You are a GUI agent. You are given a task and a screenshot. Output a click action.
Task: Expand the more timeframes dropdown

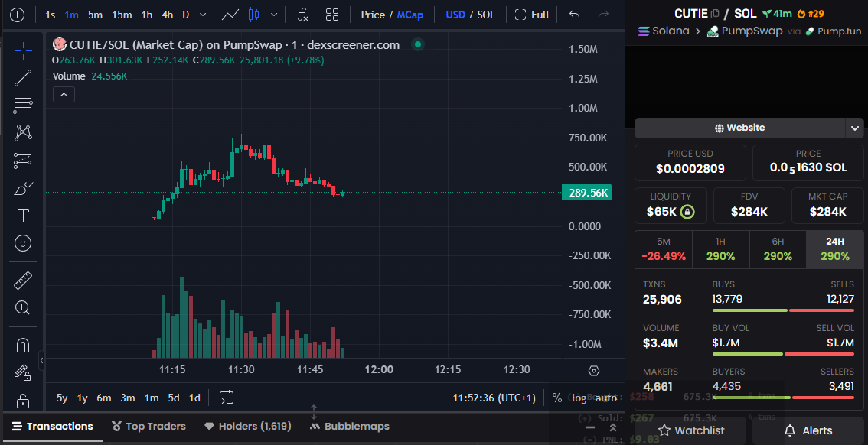pyautogui.click(x=203, y=15)
